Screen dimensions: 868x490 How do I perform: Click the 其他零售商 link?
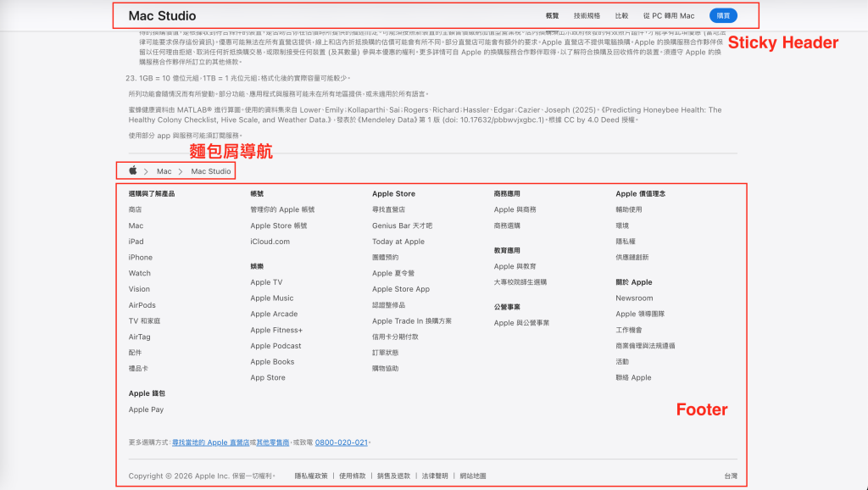click(272, 443)
